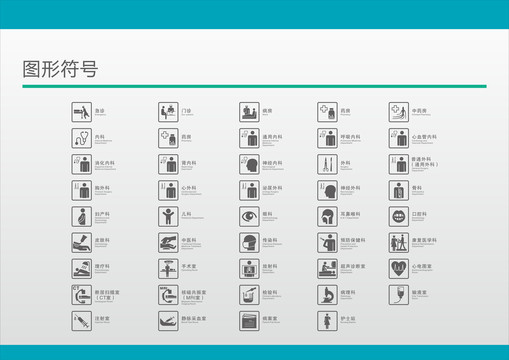Click the emergency stretcher icon (急诊)

(81, 112)
